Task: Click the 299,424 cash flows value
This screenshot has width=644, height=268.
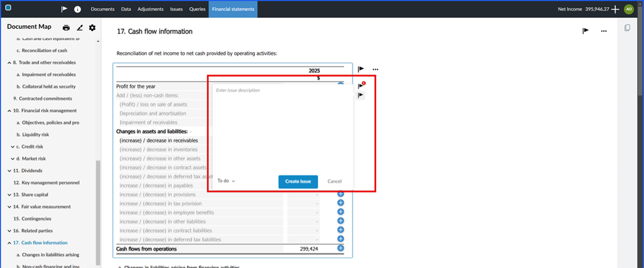Action: click(x=309, y=249)
